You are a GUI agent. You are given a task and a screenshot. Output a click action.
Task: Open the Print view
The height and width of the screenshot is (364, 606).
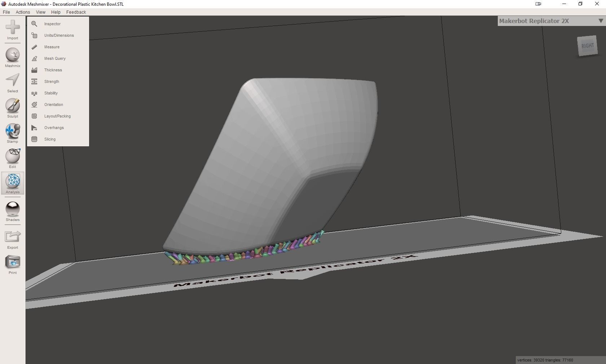(13, 262)
